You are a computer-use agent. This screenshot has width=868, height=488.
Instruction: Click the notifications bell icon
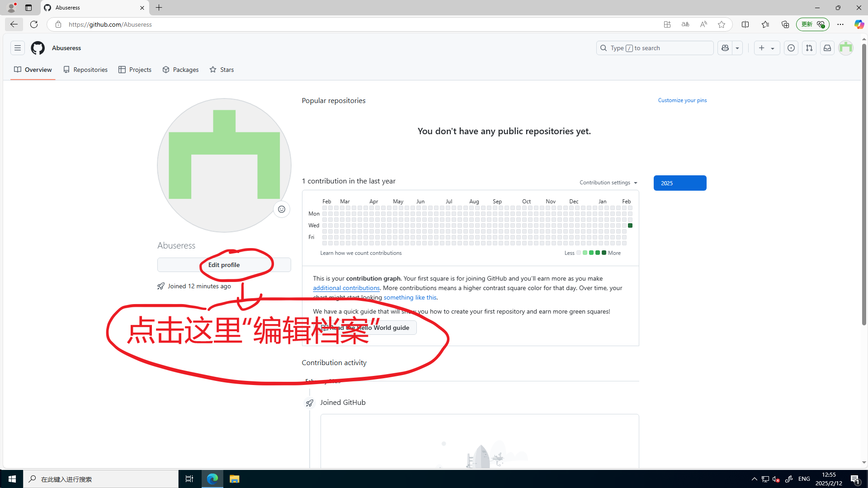coord(827,47)
